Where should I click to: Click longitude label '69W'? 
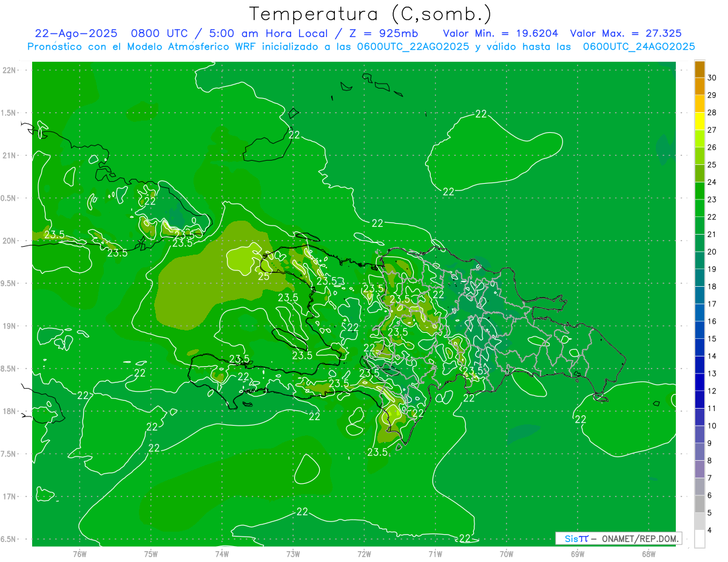coord(578,554)
